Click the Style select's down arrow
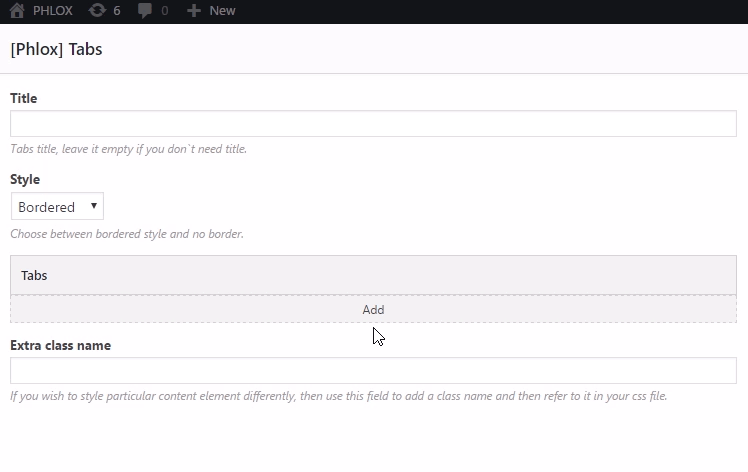The image size is (748, 472). (x=94, y=206)
